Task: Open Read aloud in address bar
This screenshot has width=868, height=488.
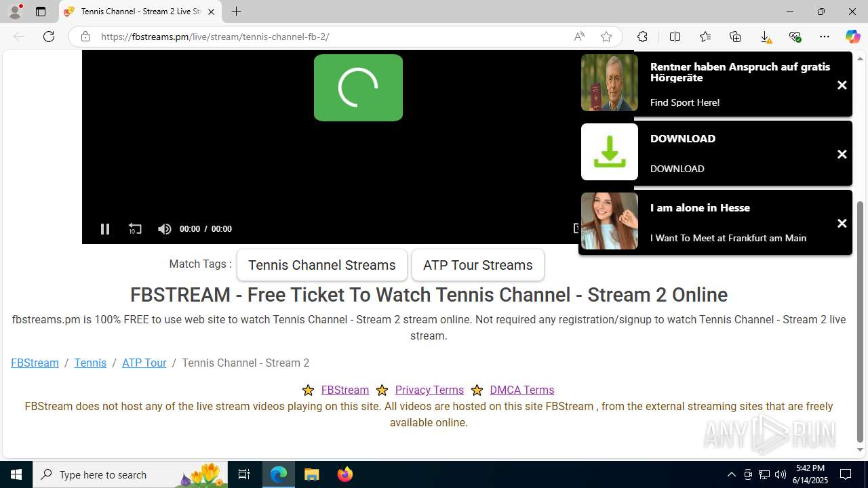Action: coord(579,37)
